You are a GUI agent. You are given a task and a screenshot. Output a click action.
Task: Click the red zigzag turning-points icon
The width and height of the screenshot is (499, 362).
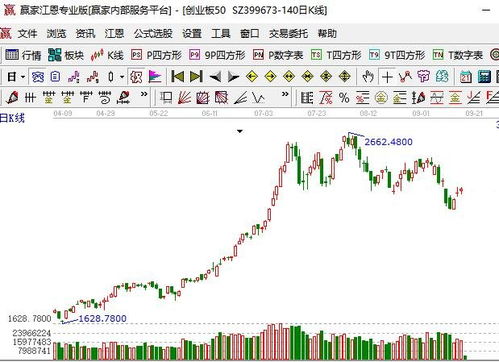[x=405, y=77]
